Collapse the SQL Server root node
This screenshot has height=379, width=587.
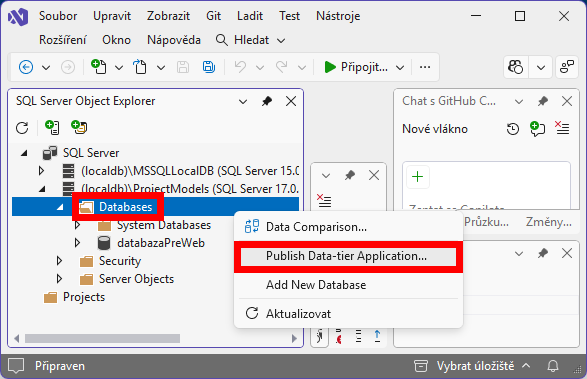coord(24,153)
